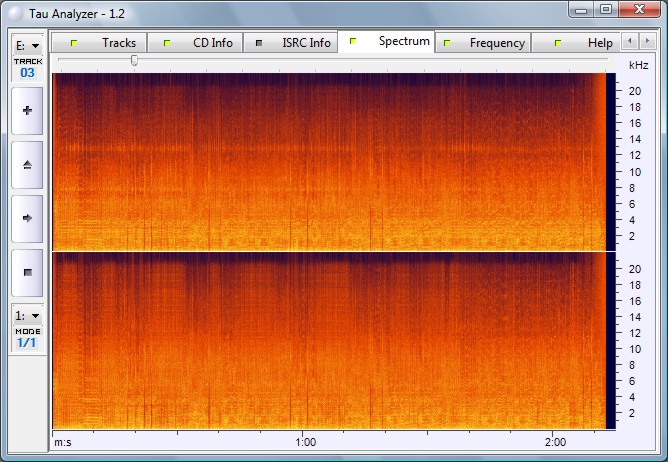Click the upper channel spectrogram

pos(330,161)
